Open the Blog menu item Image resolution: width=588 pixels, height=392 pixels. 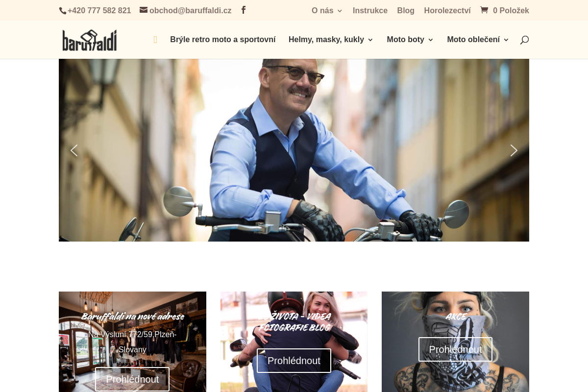pyautogui.click(x=406, y=10)
